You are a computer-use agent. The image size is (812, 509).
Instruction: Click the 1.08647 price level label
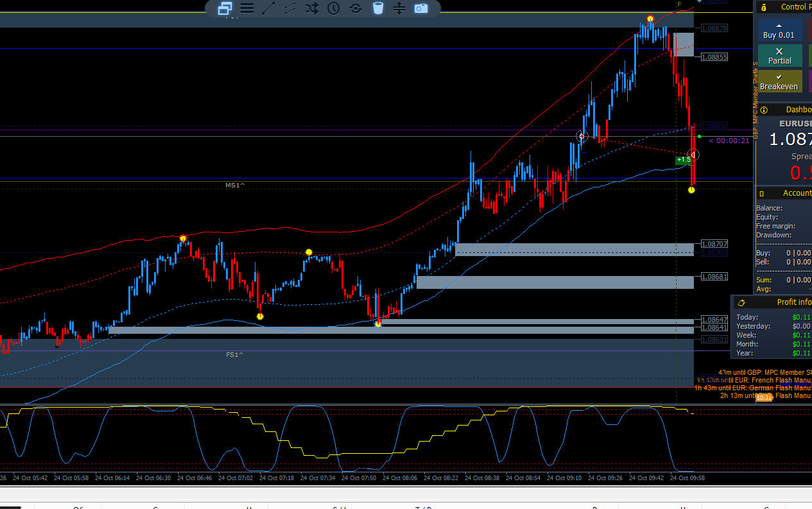coord(714,320)
